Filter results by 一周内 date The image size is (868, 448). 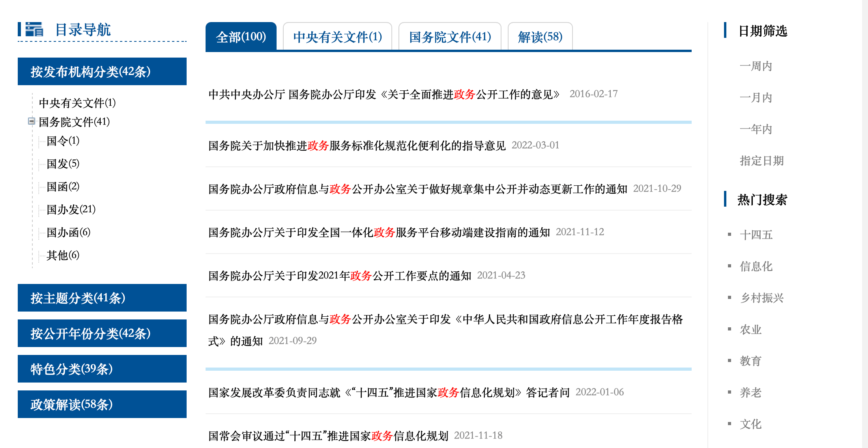point(756,66)
